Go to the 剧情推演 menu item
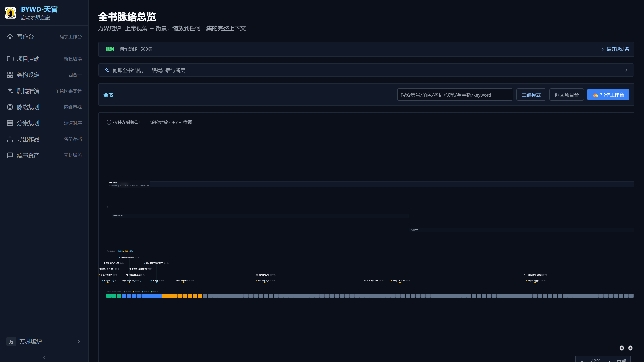This screenshot has width=644, height=362. (44, 91)
